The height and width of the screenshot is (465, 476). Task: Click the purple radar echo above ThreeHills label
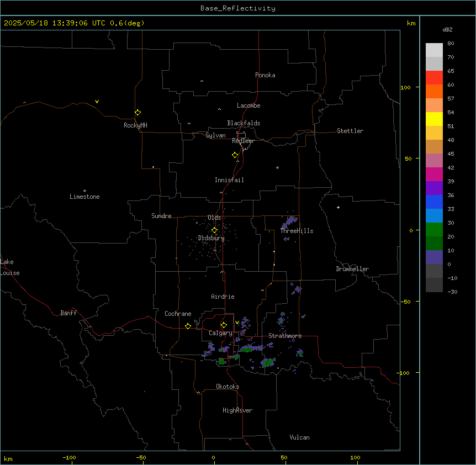[290, 221]
